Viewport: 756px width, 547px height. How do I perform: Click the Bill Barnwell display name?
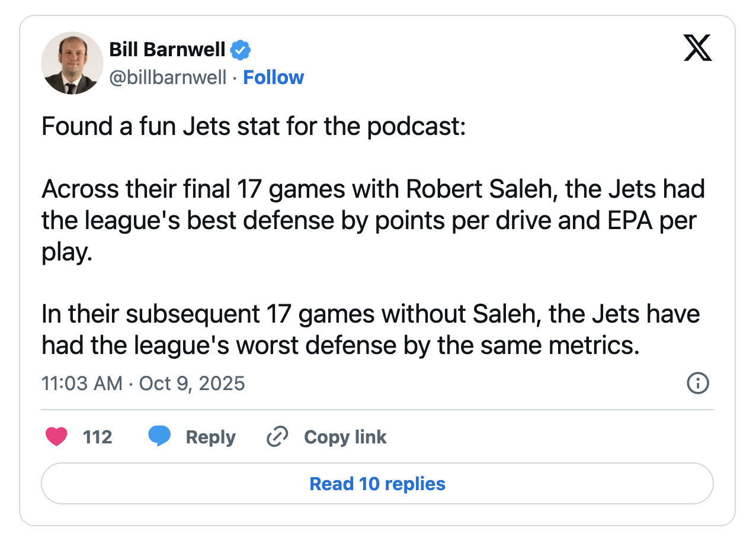(167, 50)
